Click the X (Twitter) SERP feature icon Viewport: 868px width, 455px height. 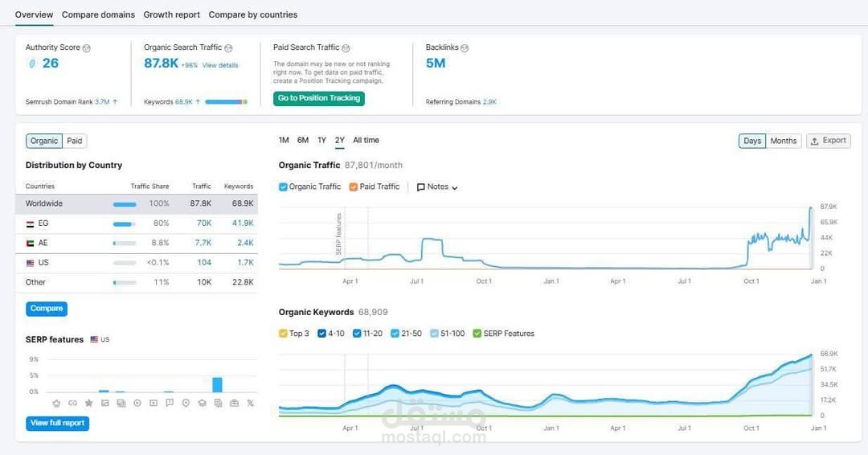[x=251, y=403]
